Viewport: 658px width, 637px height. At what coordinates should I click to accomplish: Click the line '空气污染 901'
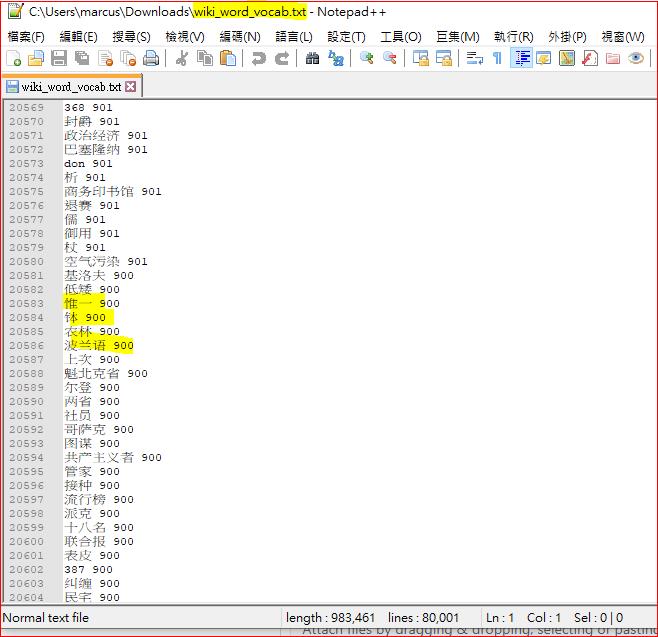(x=105, y=261)
